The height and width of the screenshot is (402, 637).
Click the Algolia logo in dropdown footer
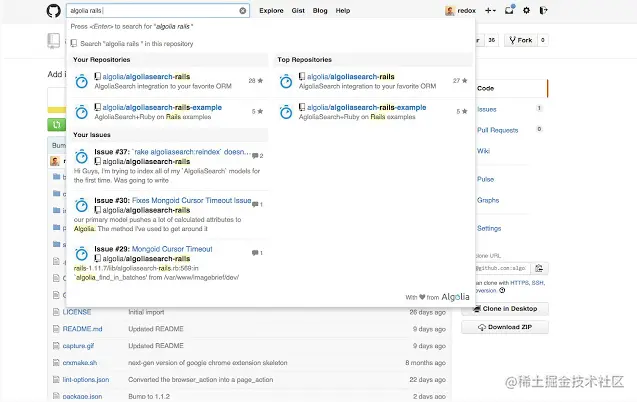tap(455, 297)
